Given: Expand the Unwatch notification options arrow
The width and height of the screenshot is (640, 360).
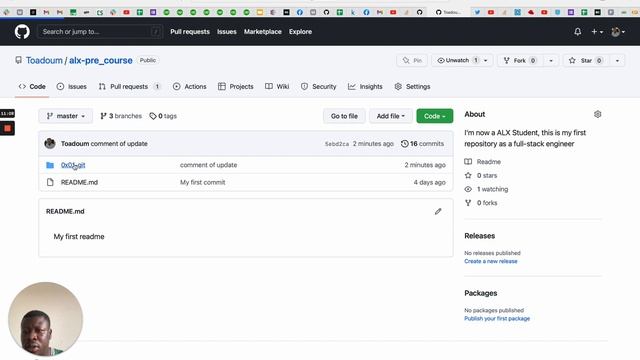Looking at the screenshot, I should [x=486, y=60].
